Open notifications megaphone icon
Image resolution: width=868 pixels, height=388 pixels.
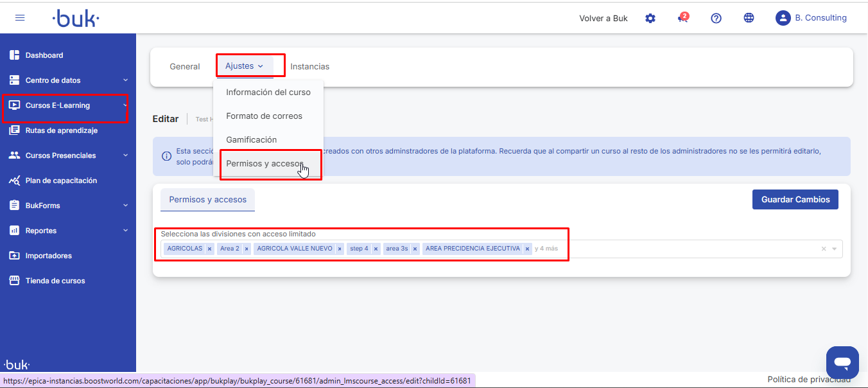683,18
